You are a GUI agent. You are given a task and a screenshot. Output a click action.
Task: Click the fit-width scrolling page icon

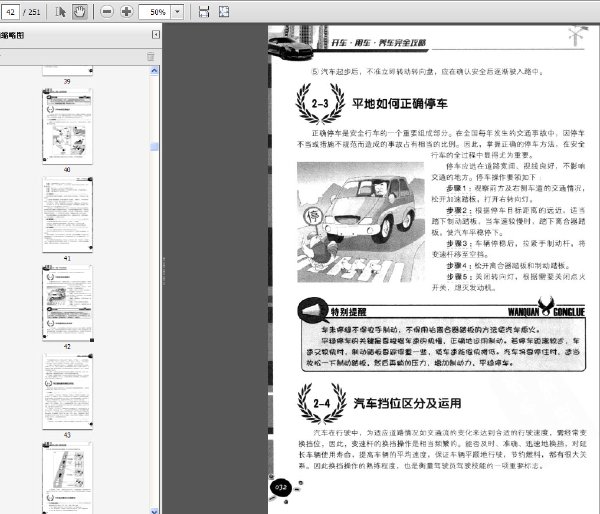click(204, 12)
